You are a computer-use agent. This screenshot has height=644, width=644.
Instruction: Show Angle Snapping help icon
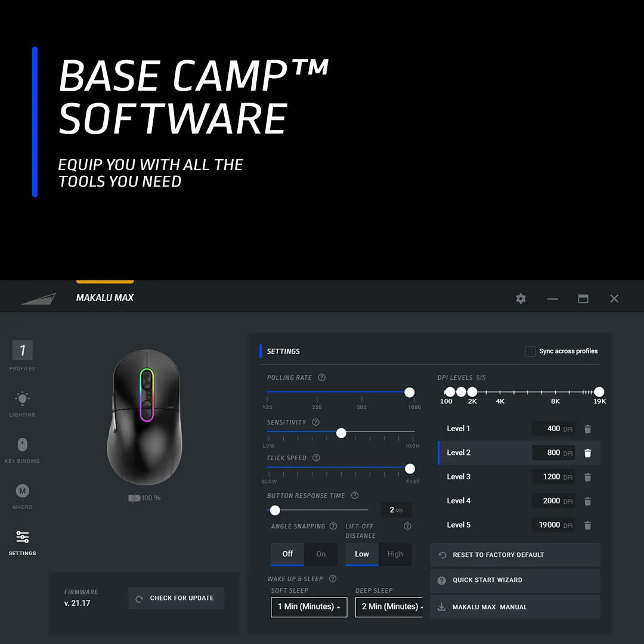333,526
